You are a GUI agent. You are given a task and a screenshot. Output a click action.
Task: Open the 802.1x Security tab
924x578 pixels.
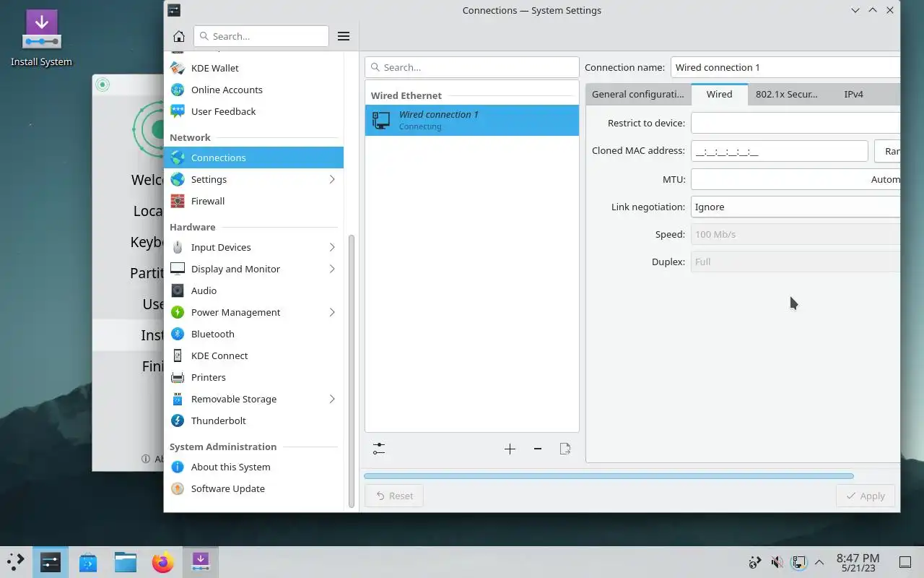786,94
